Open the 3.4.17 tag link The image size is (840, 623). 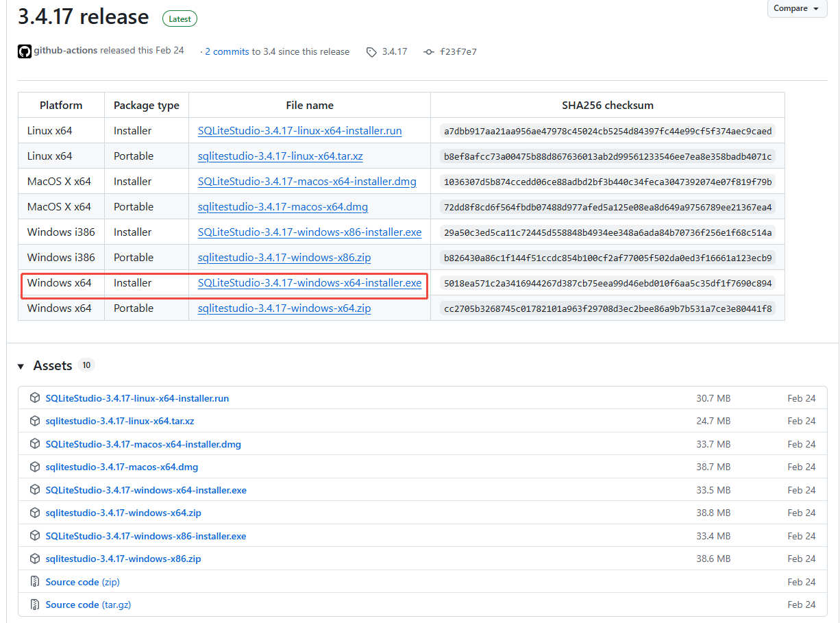pos(394,52)
